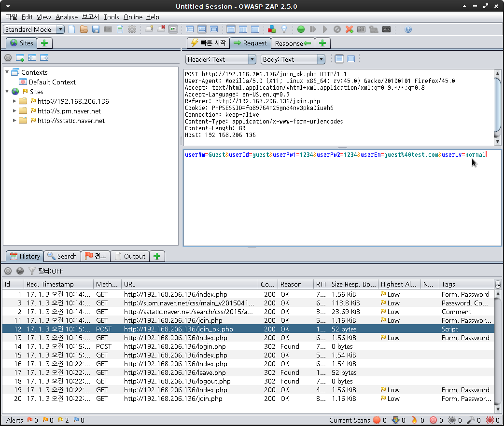The image size is (504, 426).
Task: Open the Tools menu
Action: pyautogui.click(x=111, y=17)
